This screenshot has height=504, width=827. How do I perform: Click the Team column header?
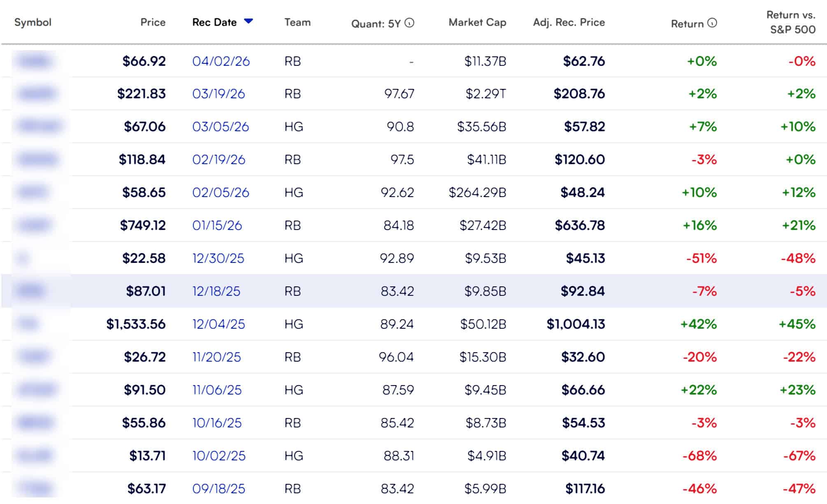pos(297,22)
